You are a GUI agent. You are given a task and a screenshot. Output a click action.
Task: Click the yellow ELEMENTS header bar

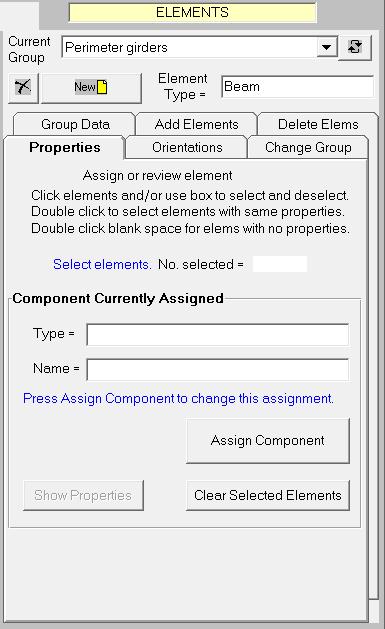pos(192,12)
